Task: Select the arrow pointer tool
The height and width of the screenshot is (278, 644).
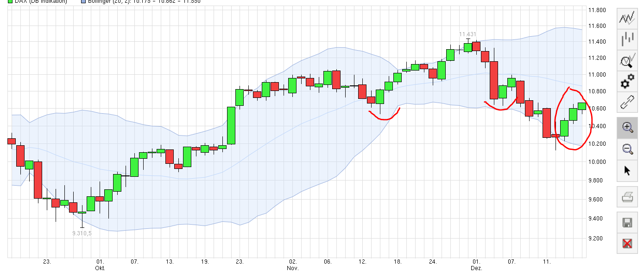Action: pyautogui.click(x=628, y=170)
